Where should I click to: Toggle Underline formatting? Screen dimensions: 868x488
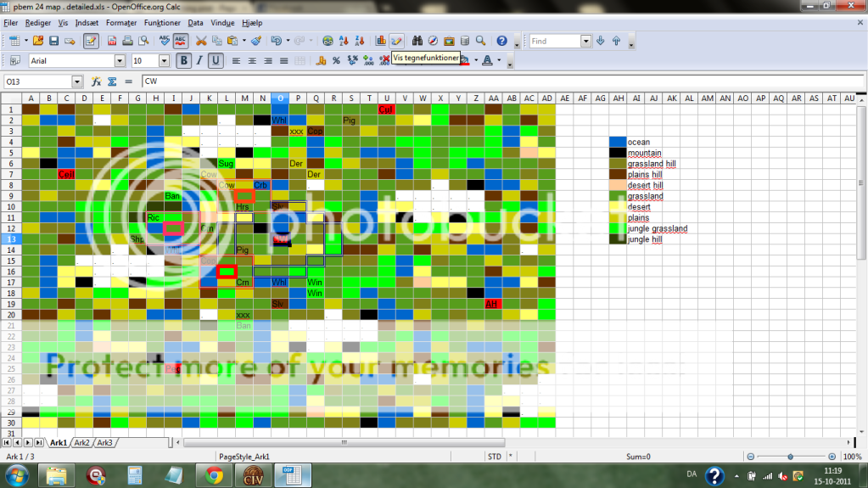pos(216,61)
